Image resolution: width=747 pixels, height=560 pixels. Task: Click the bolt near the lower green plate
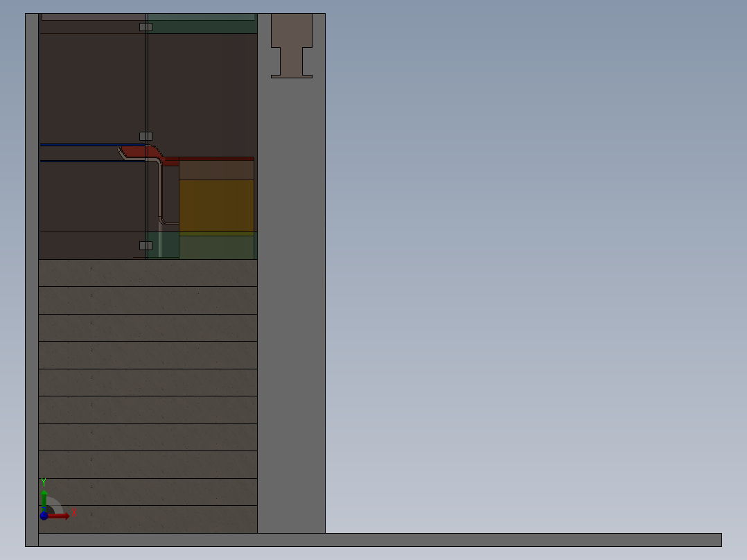(x=146, y=245)
